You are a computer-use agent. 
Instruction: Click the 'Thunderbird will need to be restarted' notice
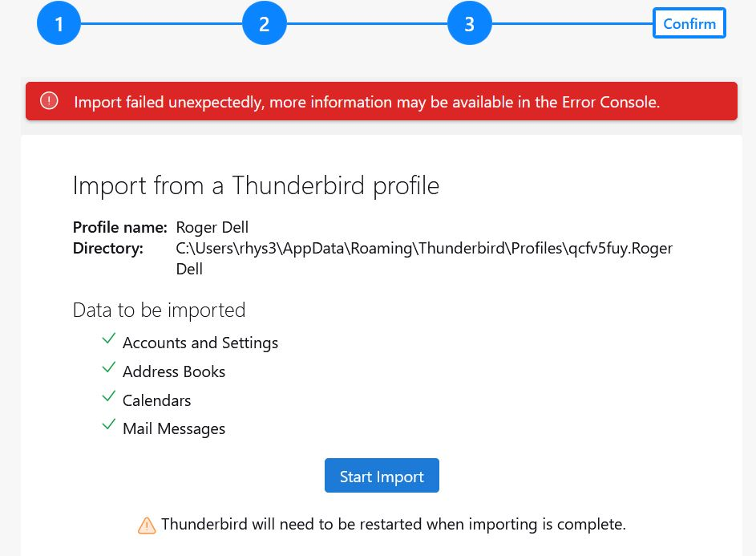coord(394,524)
